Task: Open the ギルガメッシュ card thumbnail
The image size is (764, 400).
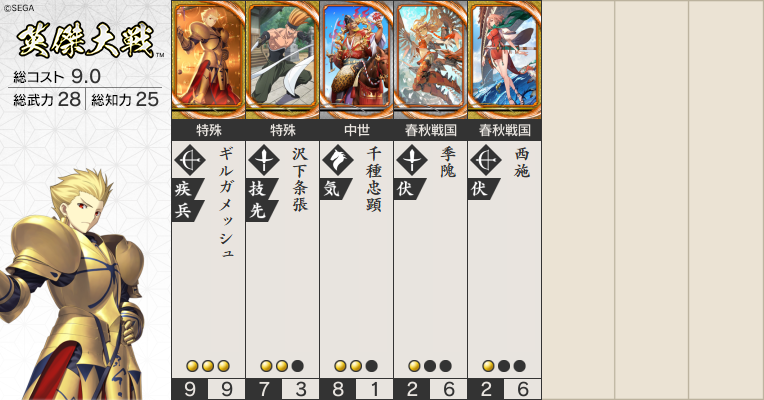Action: pos(209,59)
